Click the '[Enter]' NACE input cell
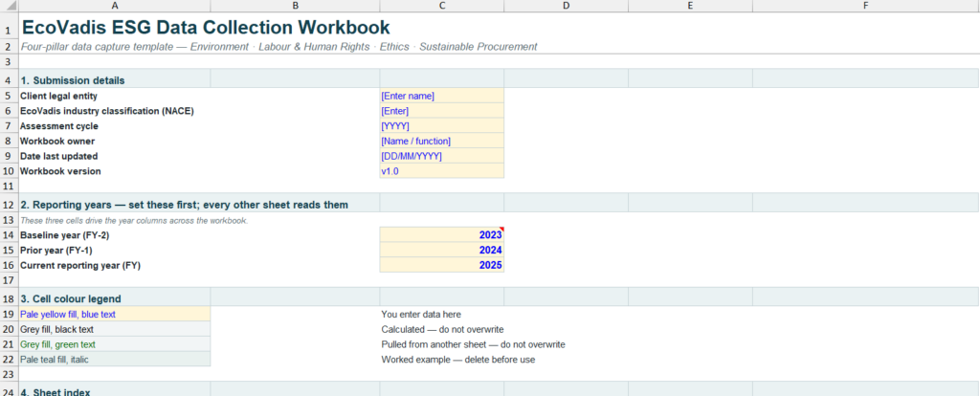The height and width of the screenshot is (396, 980). click(441, 111)
